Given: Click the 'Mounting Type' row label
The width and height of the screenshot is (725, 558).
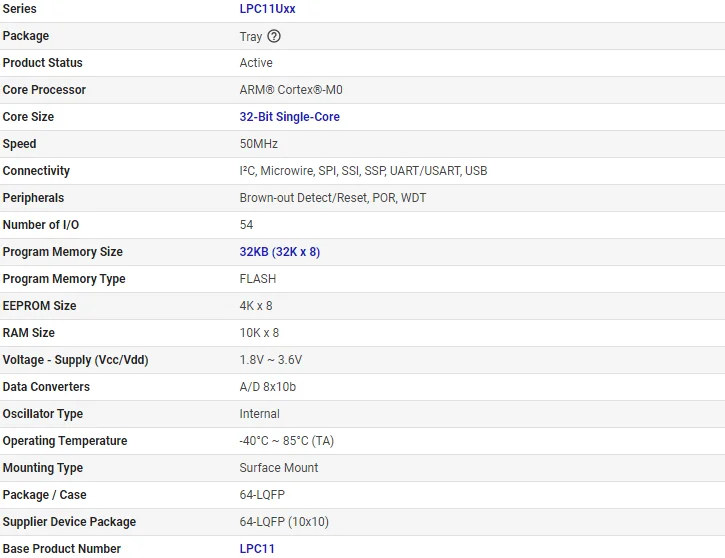Looking at the screenshot, I should coord(43,468).
